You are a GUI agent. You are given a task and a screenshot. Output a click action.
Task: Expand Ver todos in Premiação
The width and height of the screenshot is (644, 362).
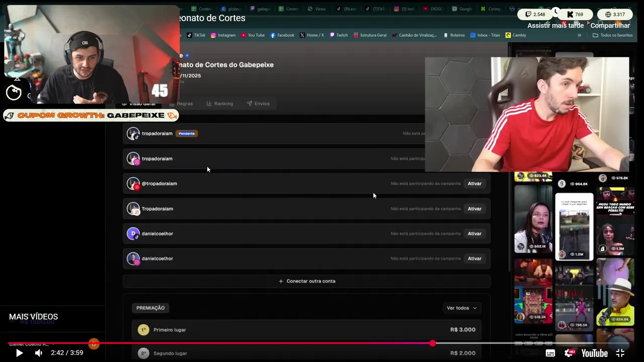(461, 308)
